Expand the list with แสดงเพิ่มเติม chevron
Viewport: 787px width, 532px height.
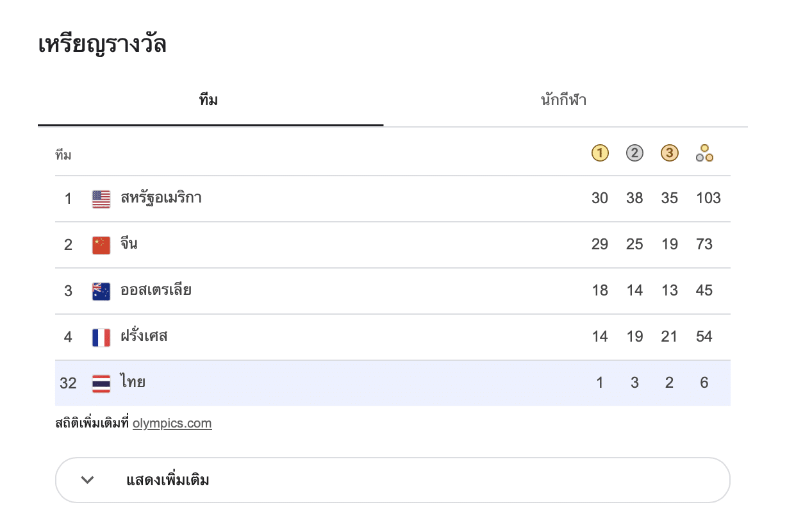tap(88, 480)
